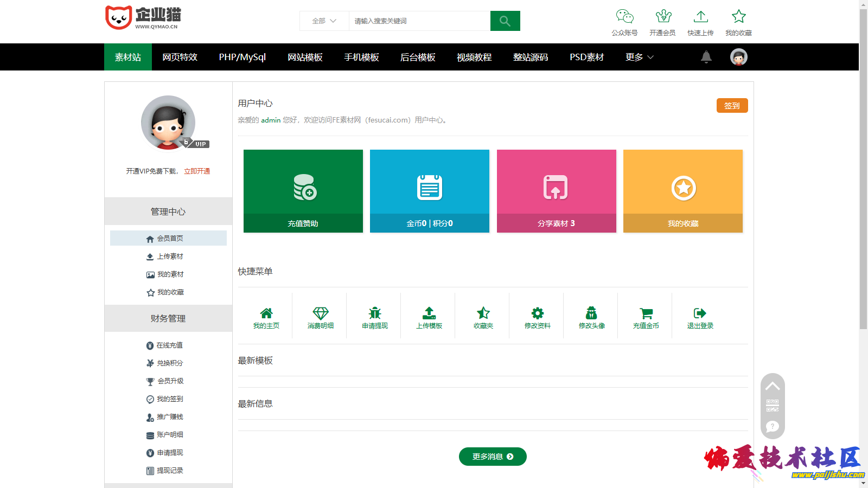Open 消费明细 diamond shortcut icon
This screenshot has width=868, height=488.
tap(320, 313)
